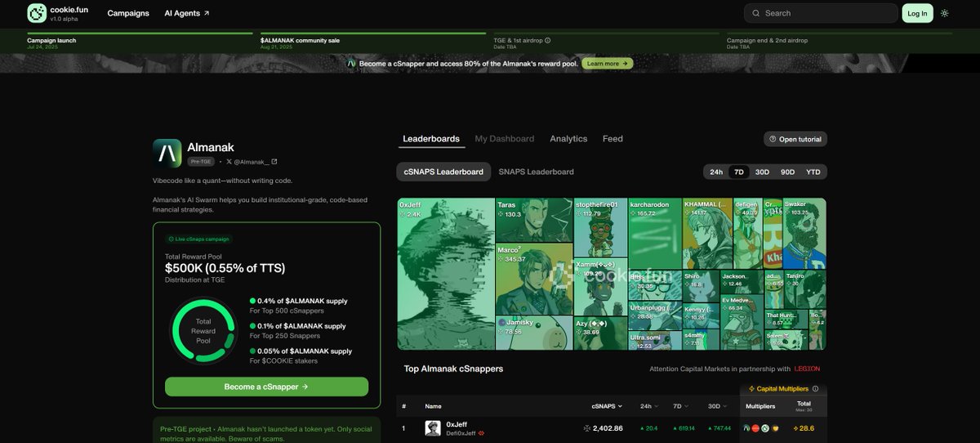Click the green Live cSnaps campaign badge

tap(199, 239)
